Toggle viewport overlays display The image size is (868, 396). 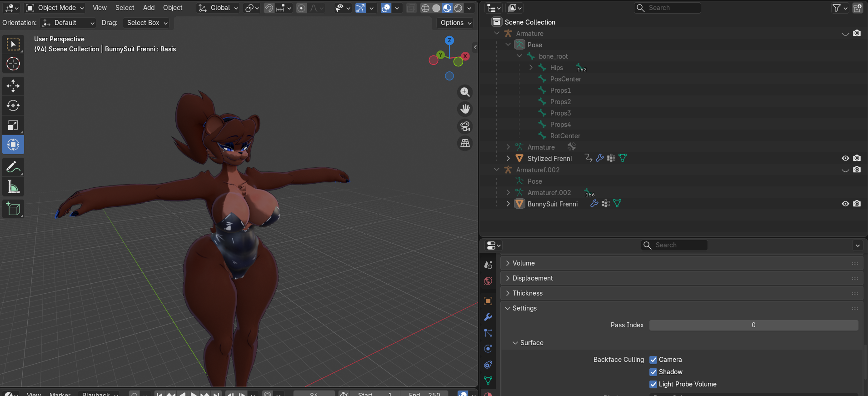(x=386, y=8)
